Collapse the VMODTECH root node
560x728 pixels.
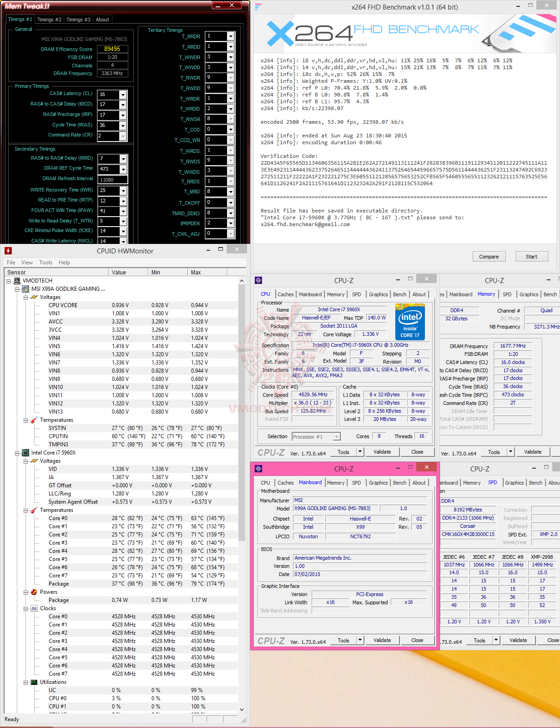(x=9, y=281)
